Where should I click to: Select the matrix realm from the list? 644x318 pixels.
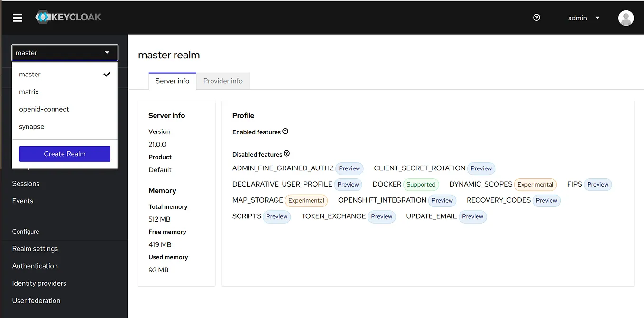coord(28,92)
